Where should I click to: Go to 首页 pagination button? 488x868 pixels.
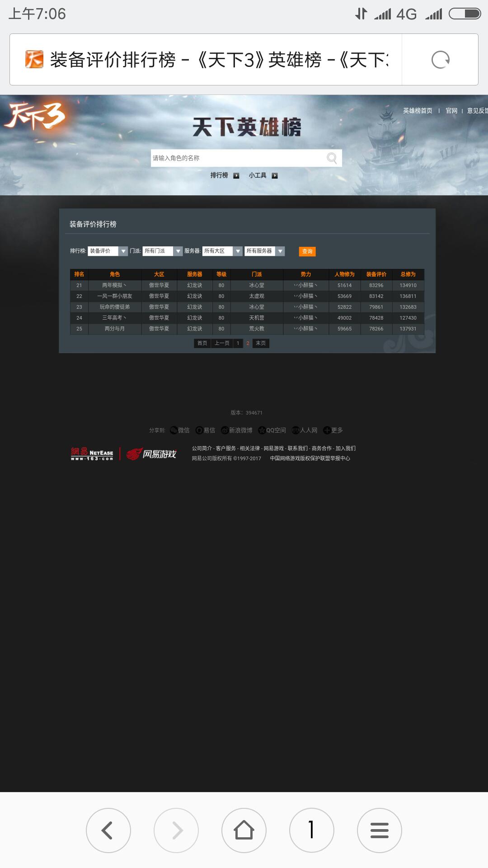pyautogui.click(x=202, y=343)
